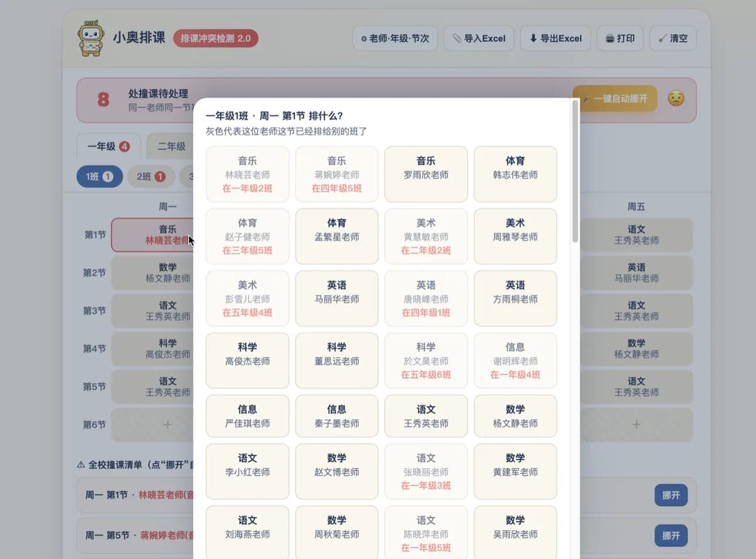The width and height of the screenshot is (756, 559).
Task: Choose 信息 秦子墨老师 card
Action: tap(336, 416)
